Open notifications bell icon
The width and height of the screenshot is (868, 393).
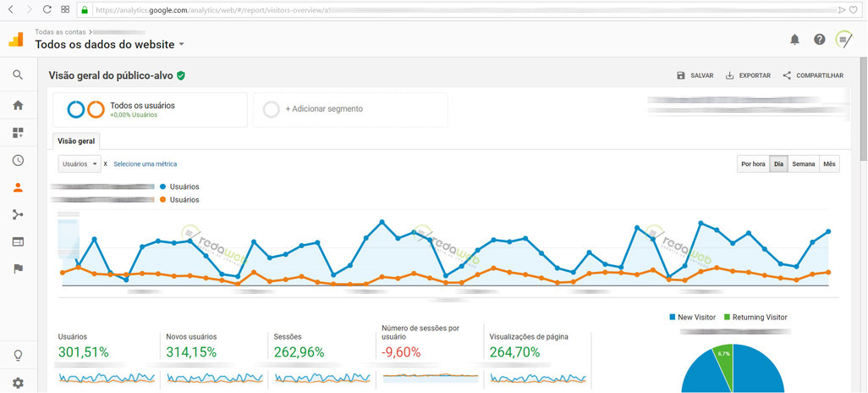tap(795, 39)
